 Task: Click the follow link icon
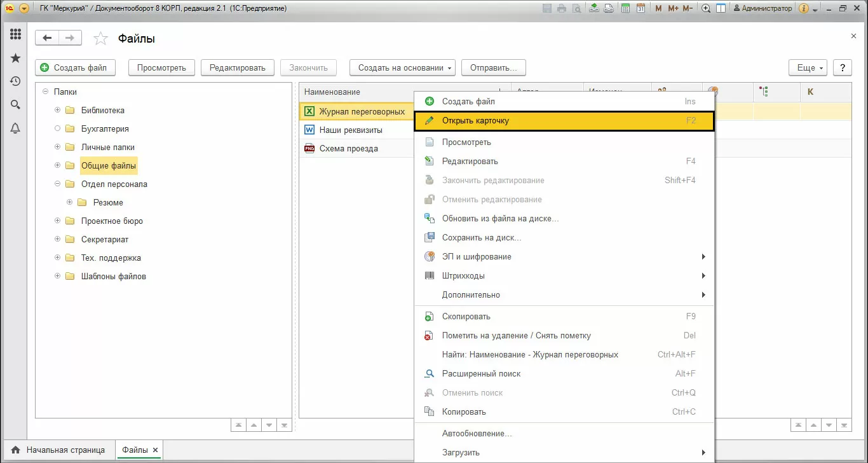tap(609, 8)
